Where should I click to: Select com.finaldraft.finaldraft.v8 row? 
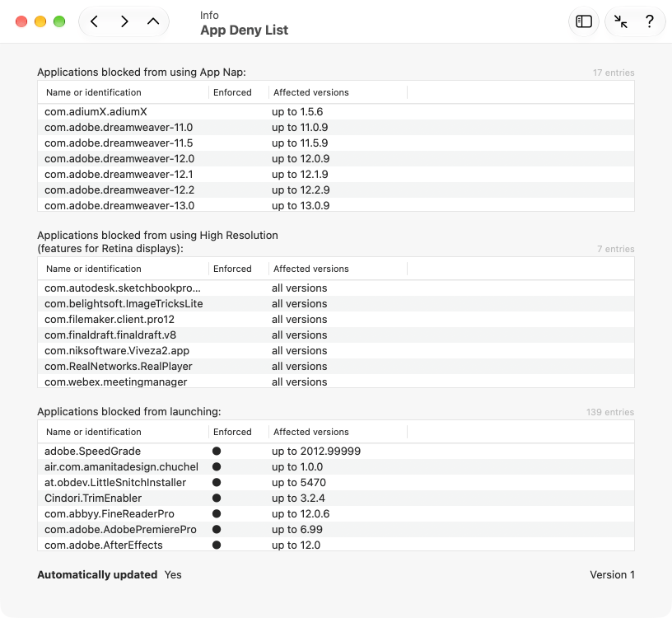pyautogui.click(x=336, y=335)
